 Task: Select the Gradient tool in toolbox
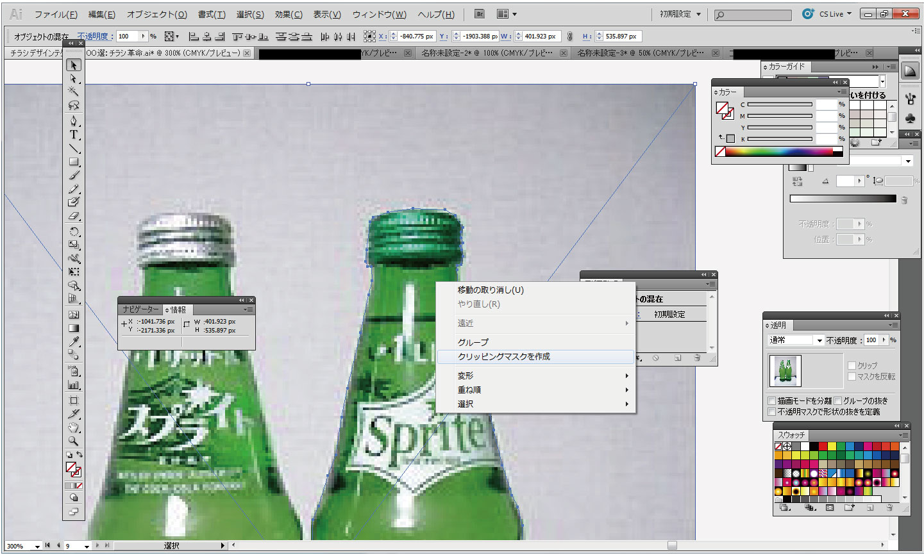pos(74,328)
